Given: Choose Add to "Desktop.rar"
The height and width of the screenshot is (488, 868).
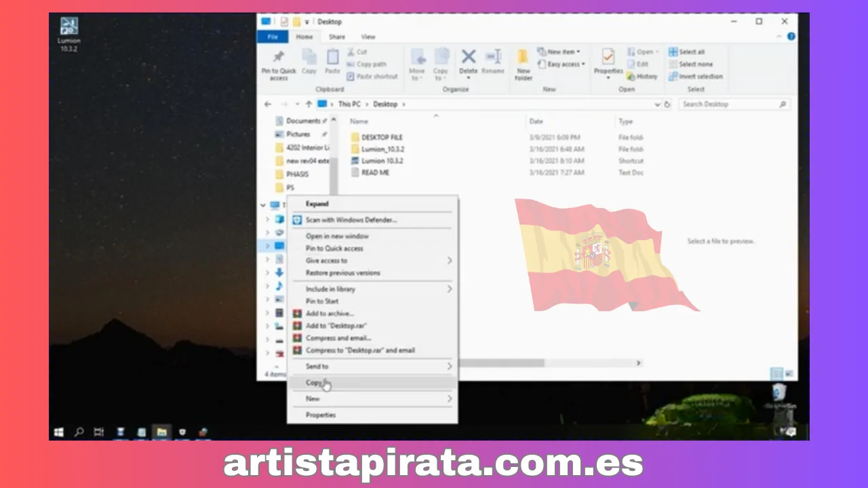Looking at the screenshot, I should [x=372, y=325].
